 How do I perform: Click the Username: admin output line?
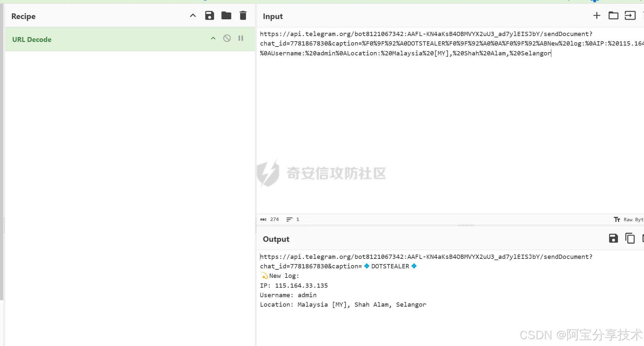pyautogui.click(x=288, y=295)
